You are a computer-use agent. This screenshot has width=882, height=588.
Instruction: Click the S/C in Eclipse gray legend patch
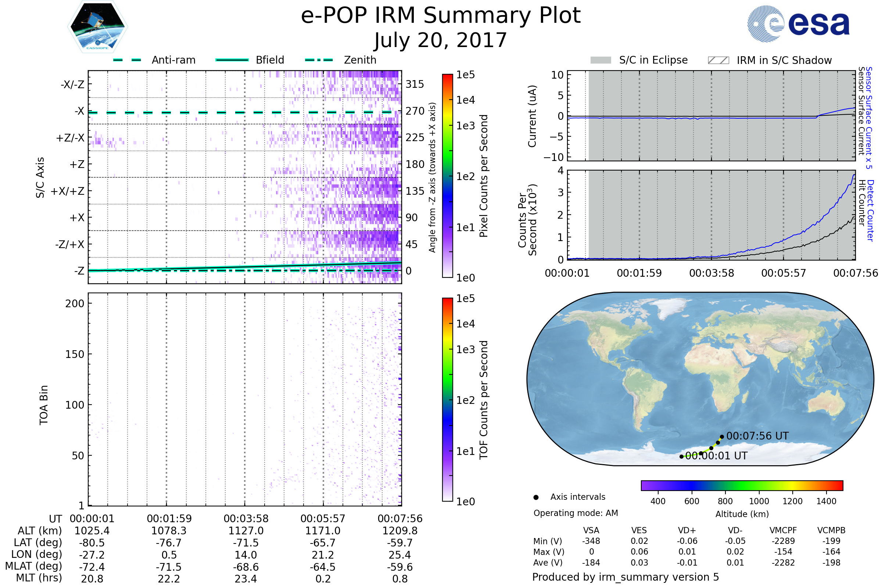(x=601, y=60)
